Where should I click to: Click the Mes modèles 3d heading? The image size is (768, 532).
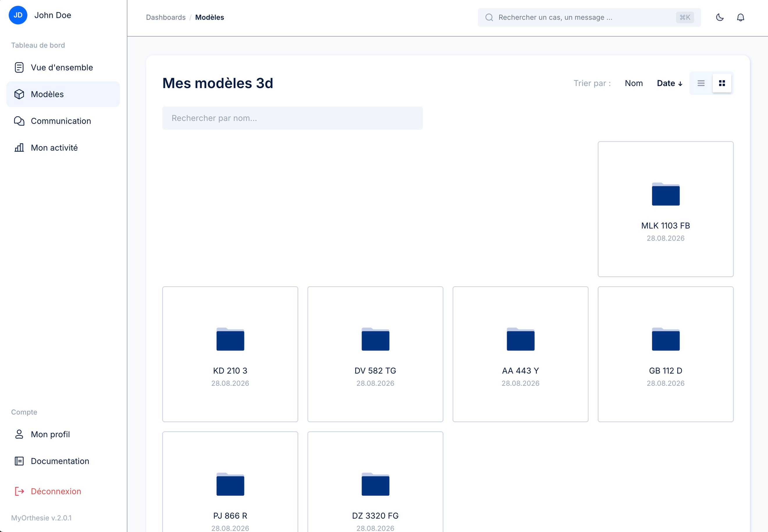click(218, 83)
